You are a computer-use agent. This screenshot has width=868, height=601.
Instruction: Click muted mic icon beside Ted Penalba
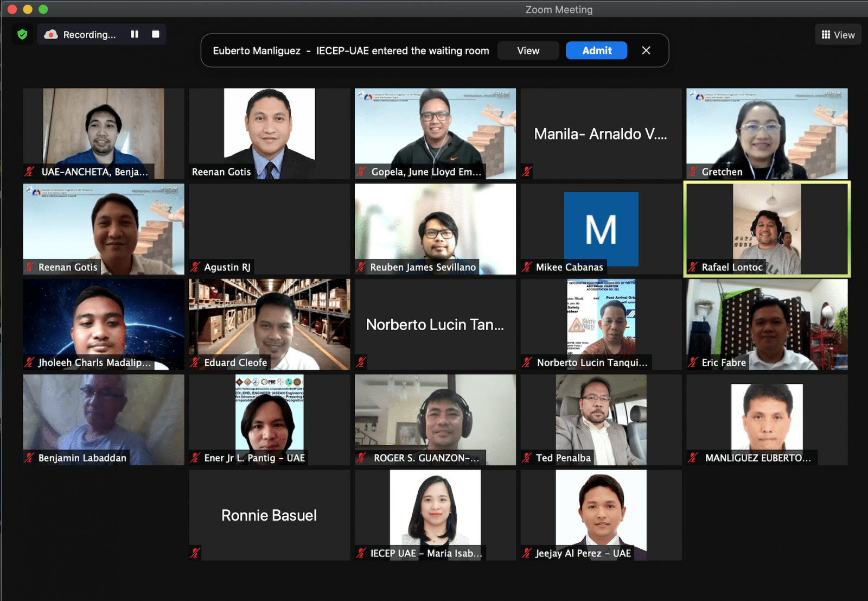coord(527,458)
